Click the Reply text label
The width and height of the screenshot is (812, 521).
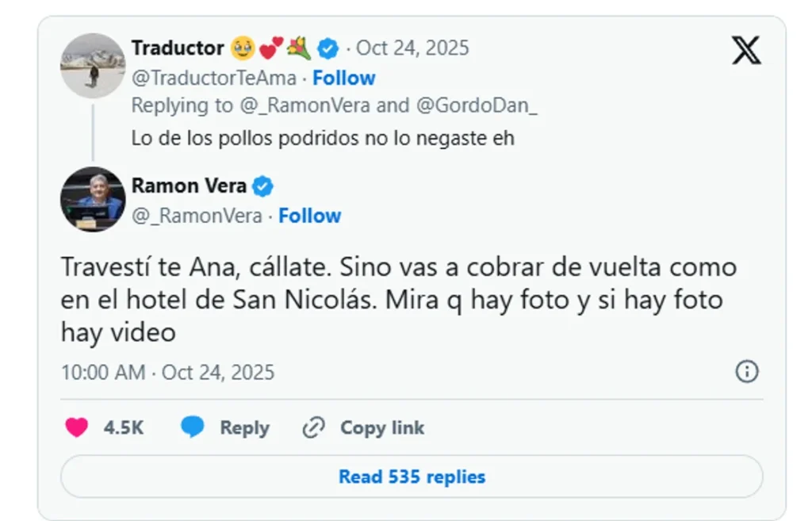tap(244, 428)
